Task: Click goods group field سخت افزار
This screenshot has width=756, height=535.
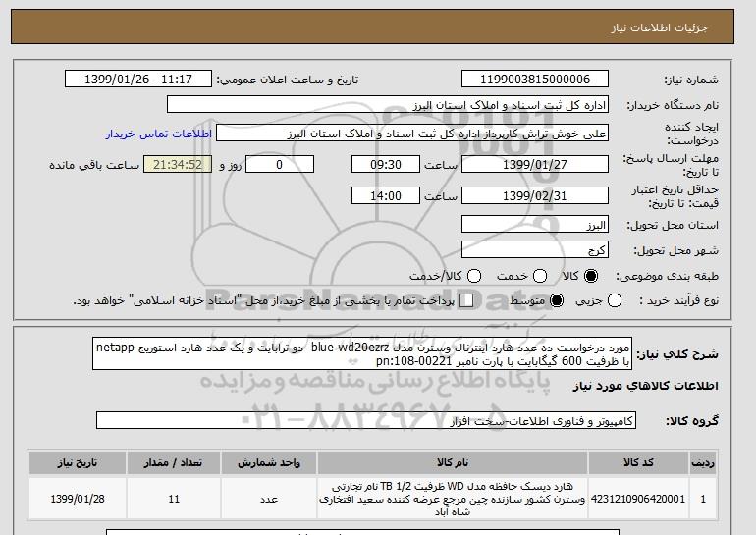Action: [366, 420]
